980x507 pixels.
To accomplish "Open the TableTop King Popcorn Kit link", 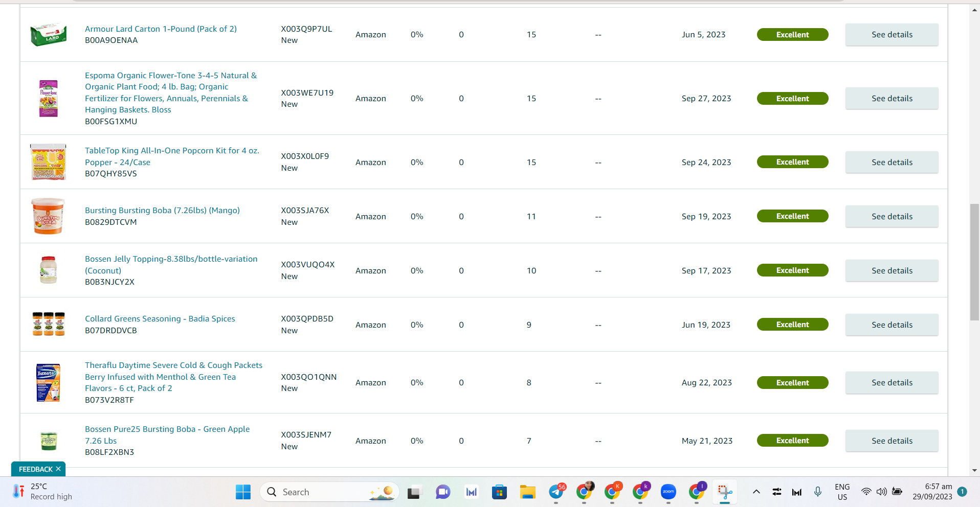I will point(172,156).
